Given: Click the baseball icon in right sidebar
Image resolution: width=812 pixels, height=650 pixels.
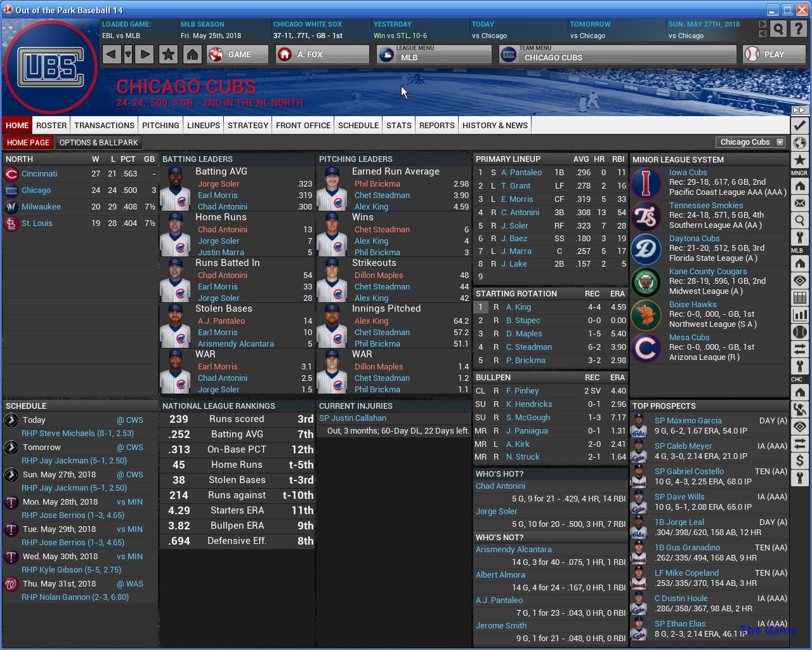Looking at the screenshot, I should (x=799, y=332).
